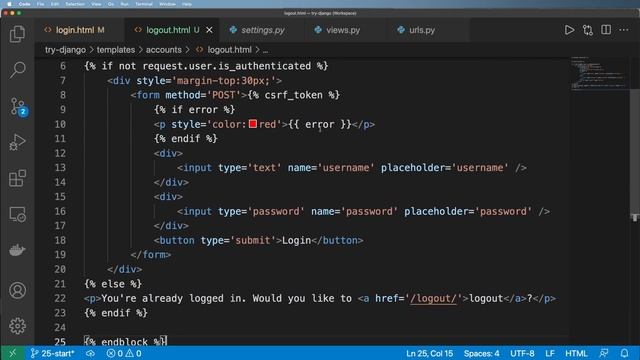640x360 pixels.
Task: Follow the '/logout/' link on line 22
Action: pyautogui.click(x=433, y=298)
